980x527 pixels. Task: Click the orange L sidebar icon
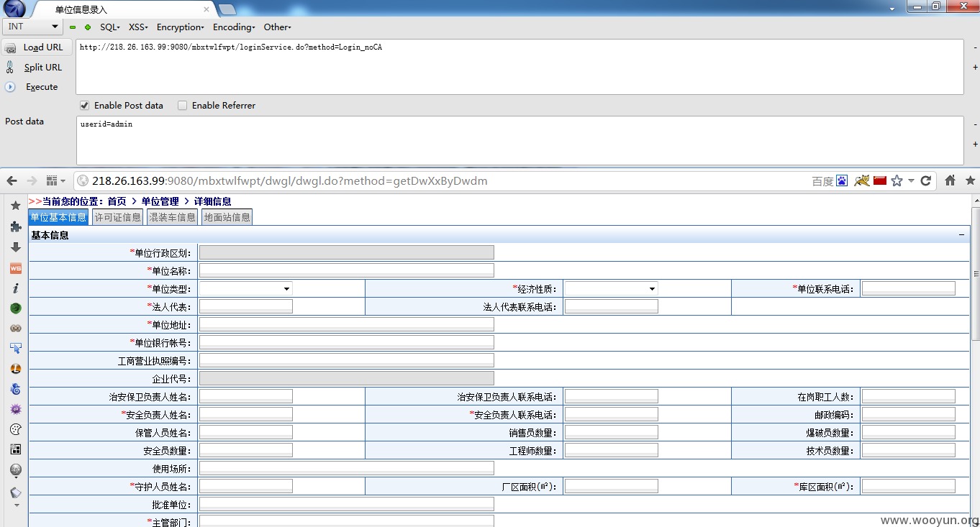16,369
